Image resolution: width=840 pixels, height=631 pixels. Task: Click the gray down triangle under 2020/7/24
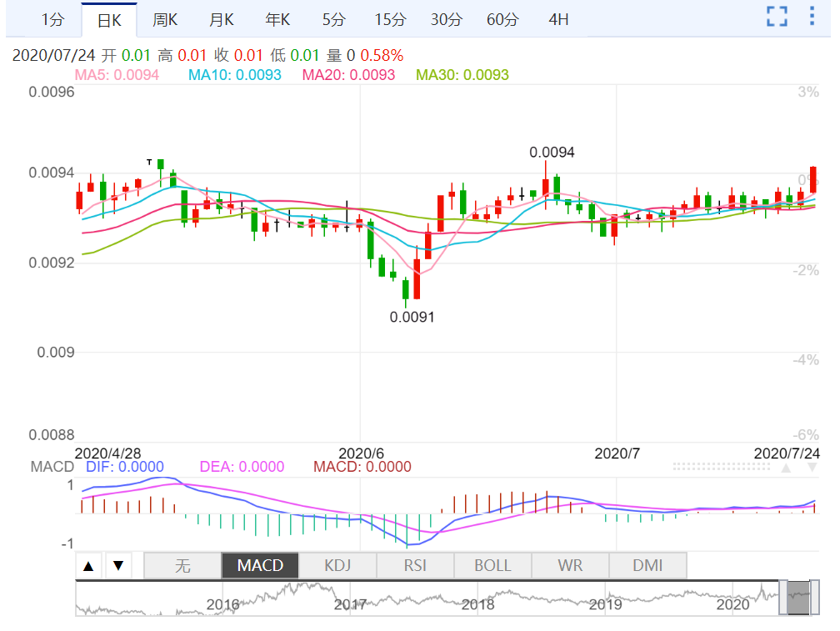812,468
